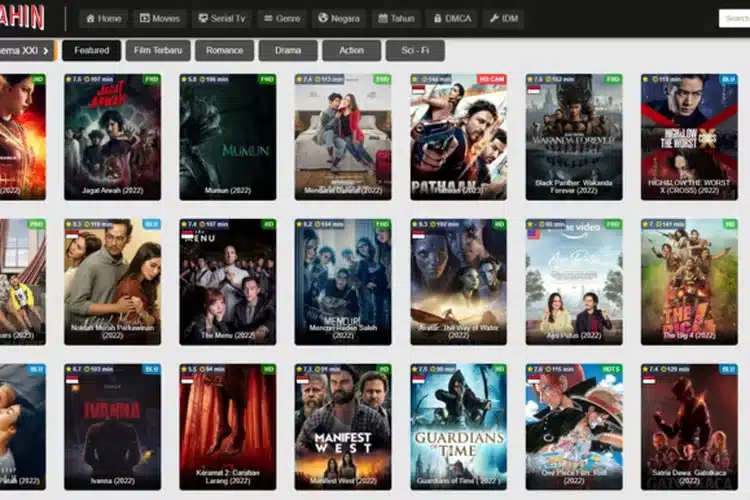Click the monitor icon beside Serial Tv
The image size is (750, 500).
click(x=203, y=18)
